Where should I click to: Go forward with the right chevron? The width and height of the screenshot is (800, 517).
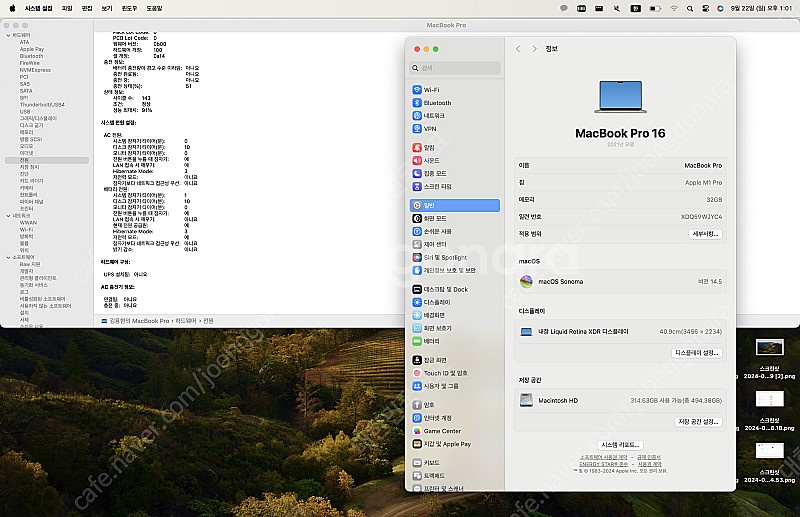click(534, 49)
